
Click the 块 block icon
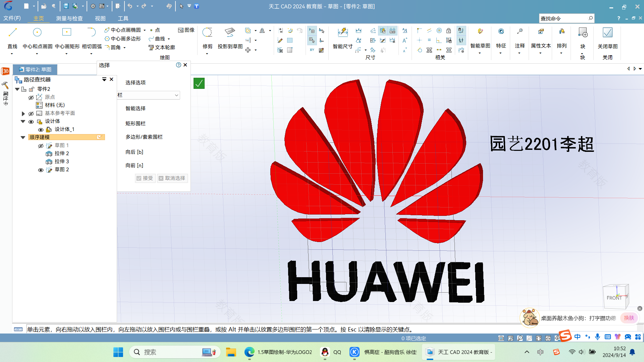(583, 33)
